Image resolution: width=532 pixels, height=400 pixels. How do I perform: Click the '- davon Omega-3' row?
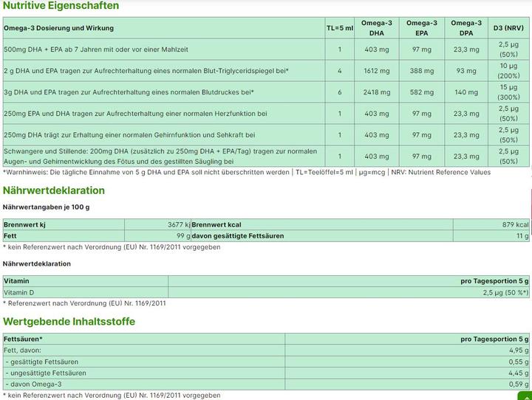(33, 384)
